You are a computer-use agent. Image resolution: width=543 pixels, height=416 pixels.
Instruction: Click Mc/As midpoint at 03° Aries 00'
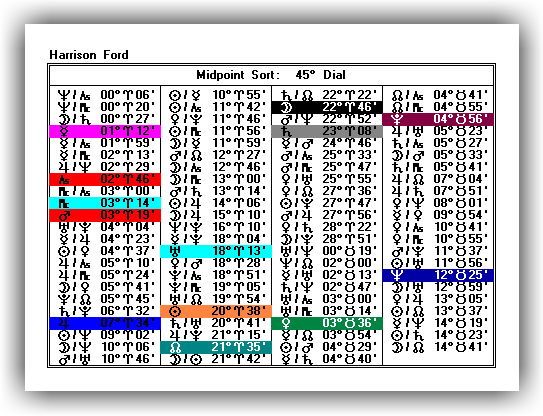pyautogui.click(x=105, y=191)
